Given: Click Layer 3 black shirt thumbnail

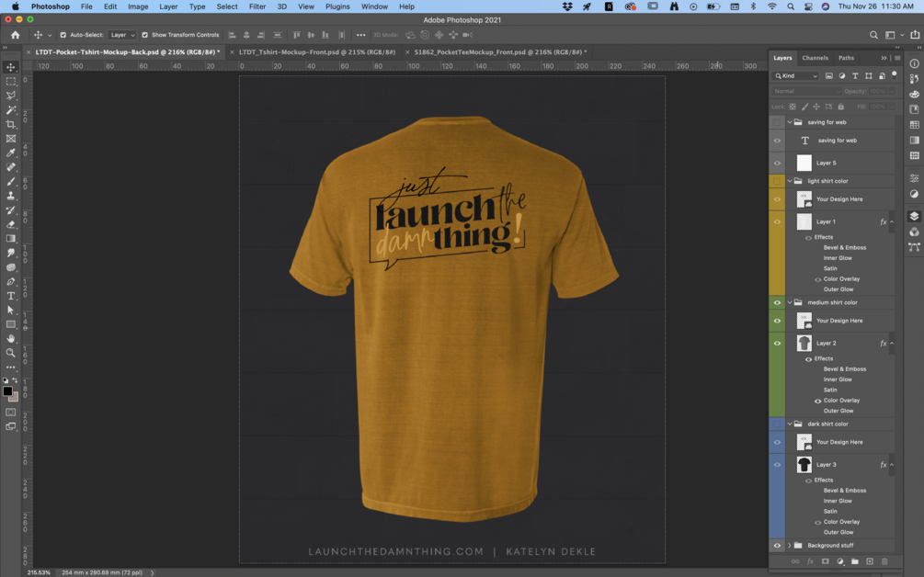Looking at the screenshot, I should coord(804,465).
